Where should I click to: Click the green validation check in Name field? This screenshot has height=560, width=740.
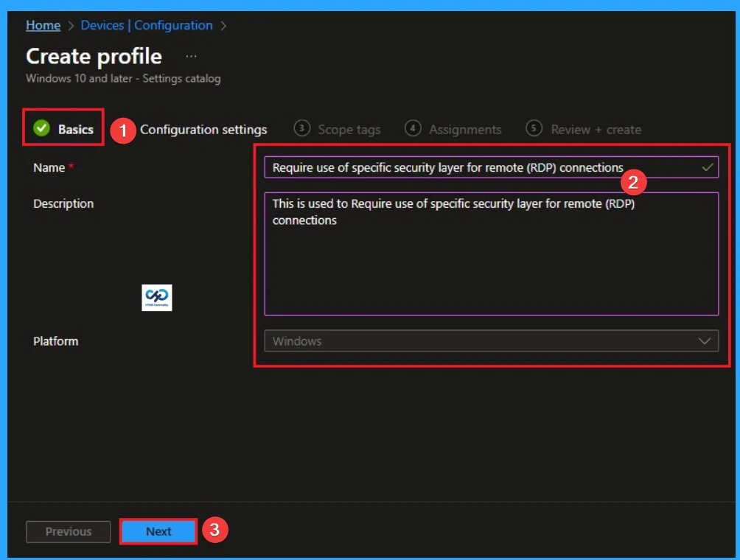[707, 167]
